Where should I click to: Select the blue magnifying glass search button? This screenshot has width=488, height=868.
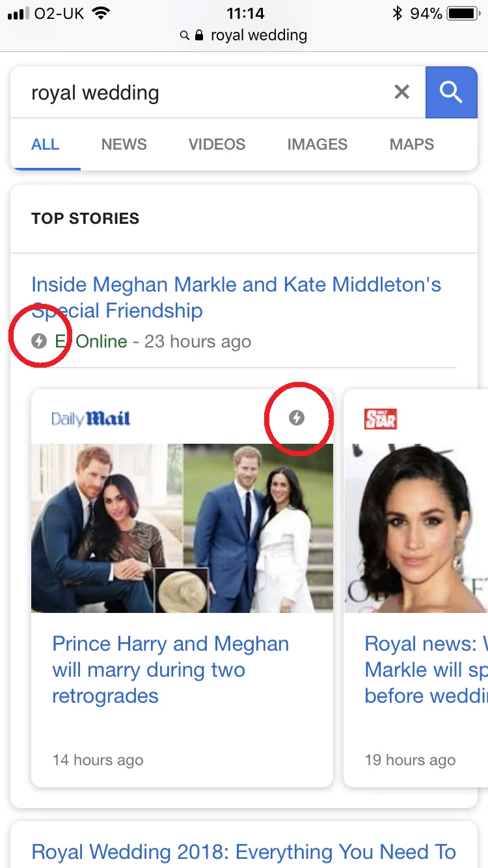coord(451,92)
